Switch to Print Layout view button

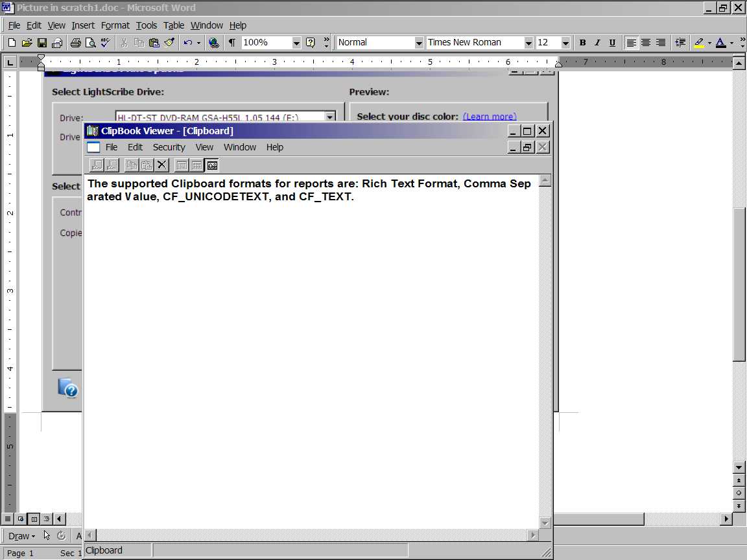34,519
